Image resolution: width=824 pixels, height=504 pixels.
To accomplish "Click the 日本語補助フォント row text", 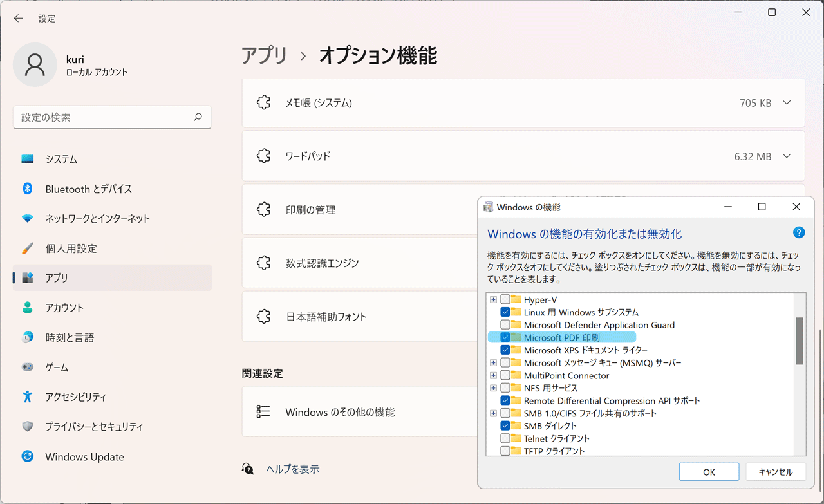I will pyautogui.click(x=326, y=317).
